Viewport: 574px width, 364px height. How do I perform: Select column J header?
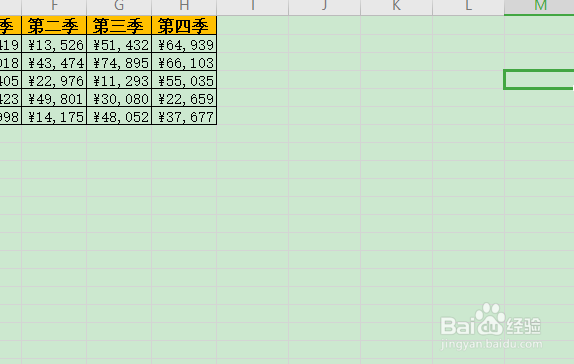pyautogui.click(x=325, y=7)
